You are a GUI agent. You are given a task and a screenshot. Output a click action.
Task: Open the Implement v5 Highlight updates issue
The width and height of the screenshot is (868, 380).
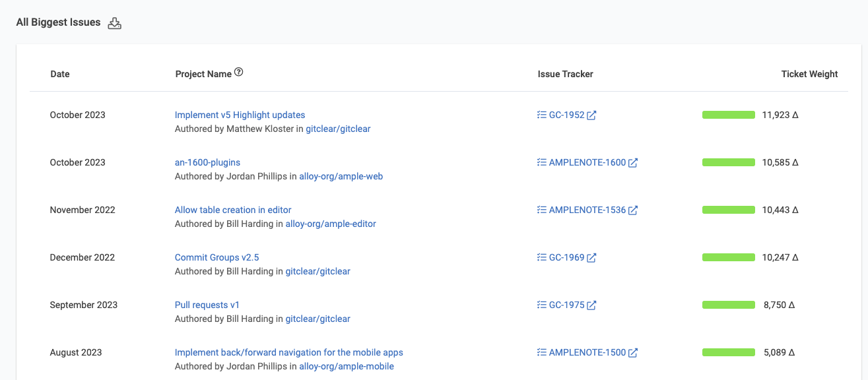click(240, 115)
